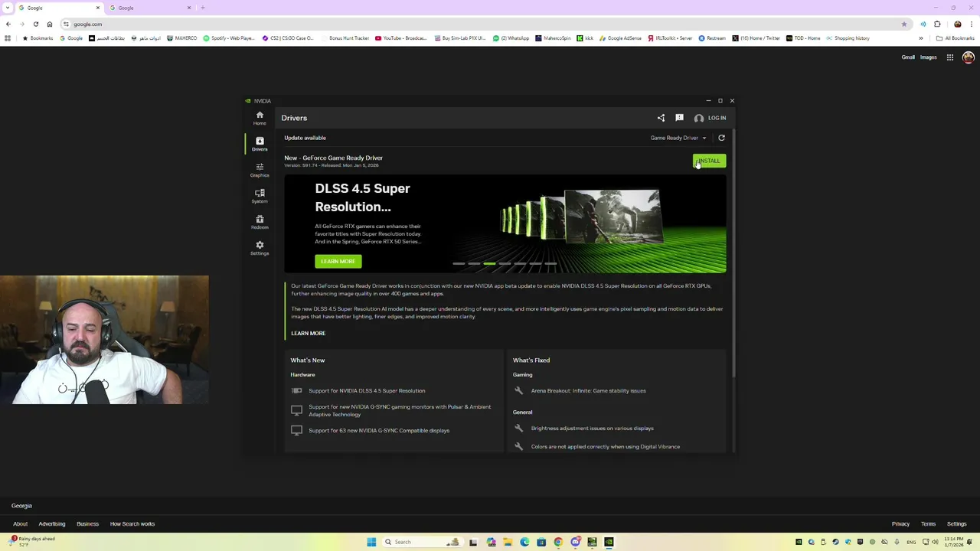Switch to the second Google tab
Image resolution: width=980 pixels, height=551 pixels.
coord(149,8)
